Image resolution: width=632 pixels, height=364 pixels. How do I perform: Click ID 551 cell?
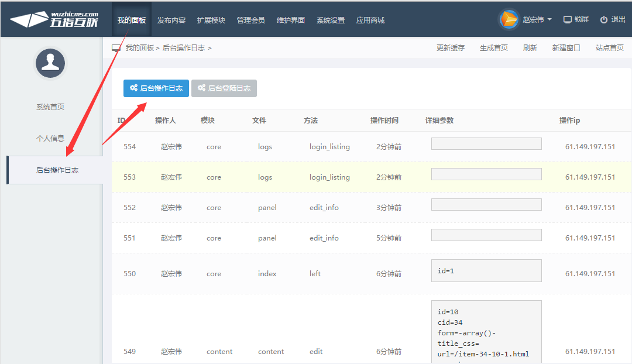pos(129,238)
